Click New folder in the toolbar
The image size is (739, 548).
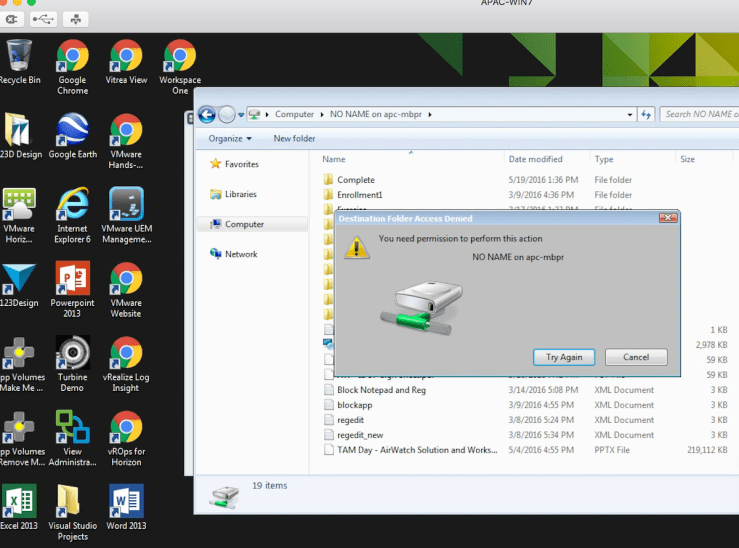coord(294,139)
